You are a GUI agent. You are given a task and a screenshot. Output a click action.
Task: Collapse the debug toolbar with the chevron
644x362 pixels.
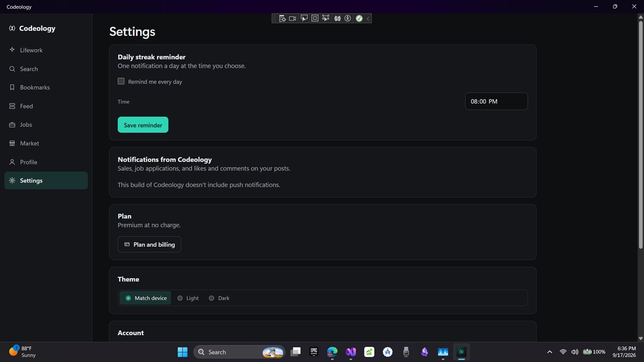[x=368, y=18]
